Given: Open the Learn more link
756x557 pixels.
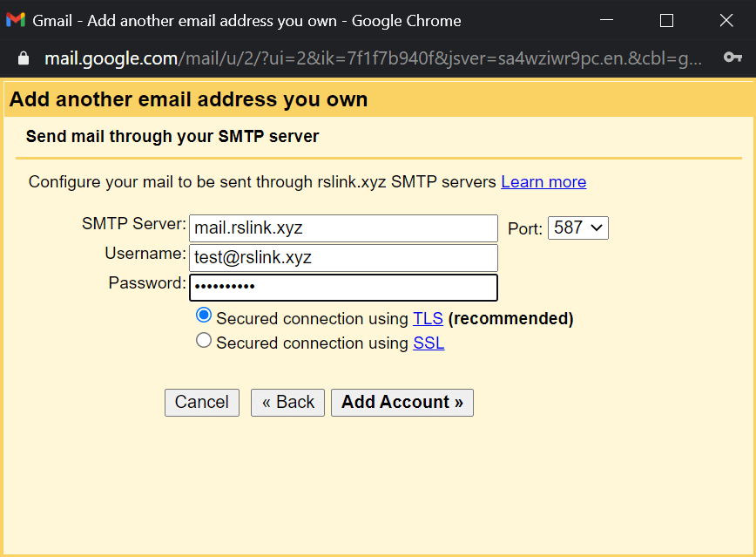Looking at the screenshot, I should point(543,182).
